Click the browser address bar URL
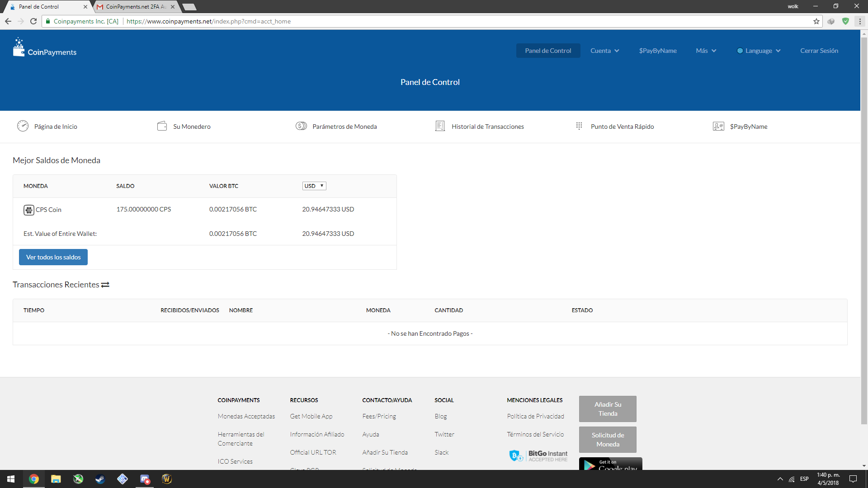 [208, 21]
